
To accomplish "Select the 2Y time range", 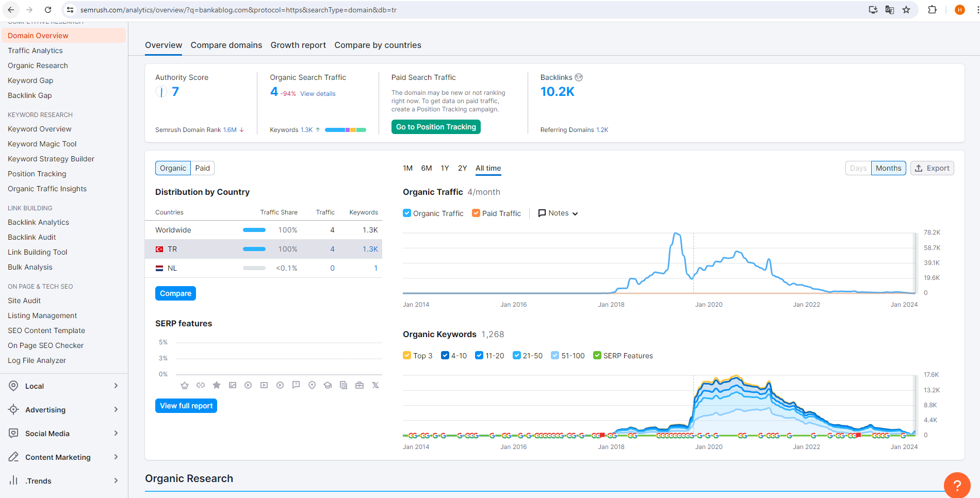I will point(463,168).
